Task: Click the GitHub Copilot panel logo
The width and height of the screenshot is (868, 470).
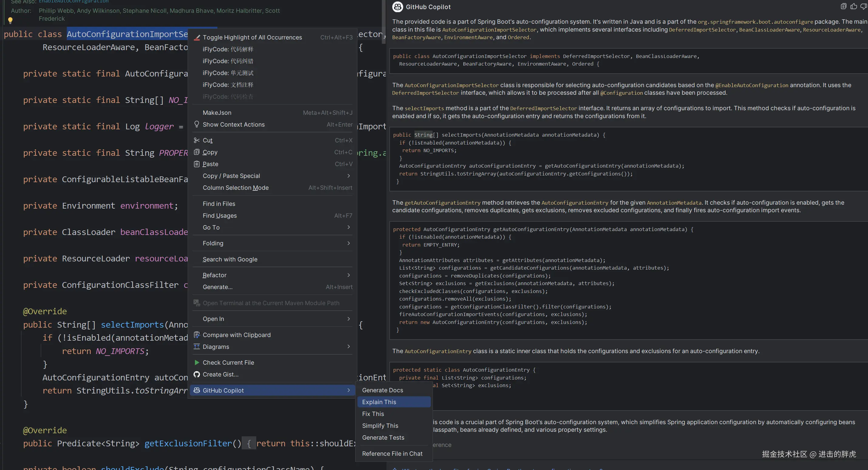Action: click(398, 7)
